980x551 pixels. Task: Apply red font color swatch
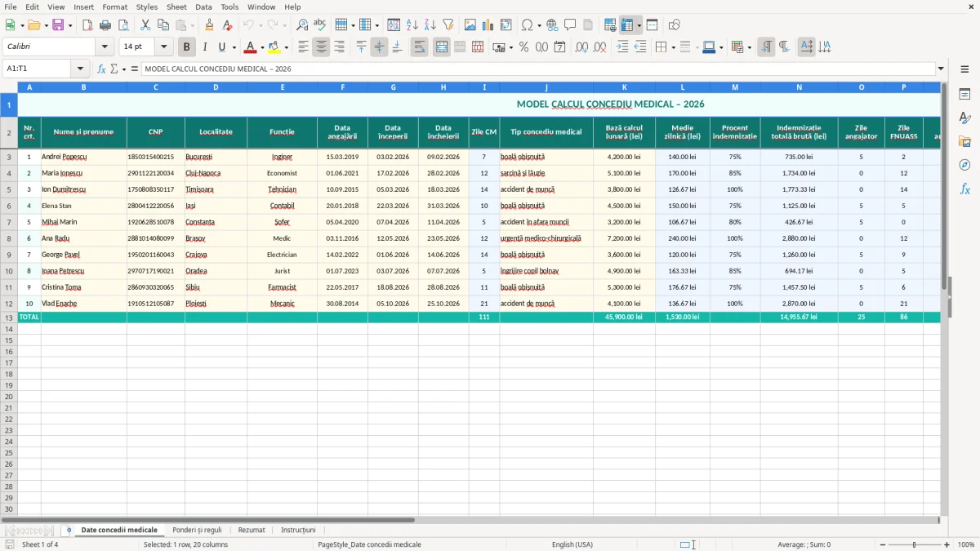point(251,47)
